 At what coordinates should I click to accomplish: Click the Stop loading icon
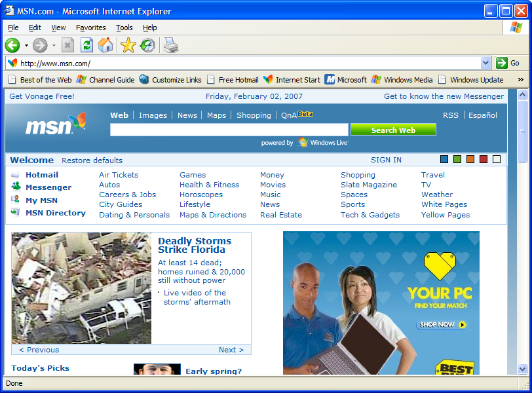click(67, 45)
